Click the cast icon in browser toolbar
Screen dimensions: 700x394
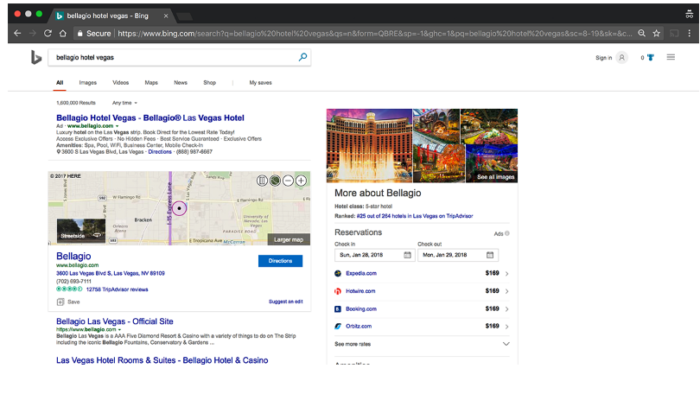(675, 33)
